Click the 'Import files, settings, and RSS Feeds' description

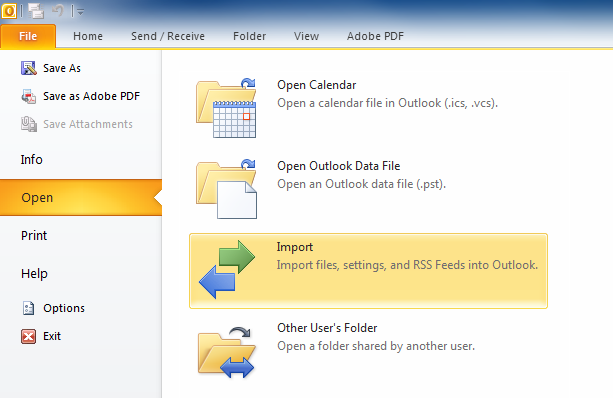tap(407, 265)
